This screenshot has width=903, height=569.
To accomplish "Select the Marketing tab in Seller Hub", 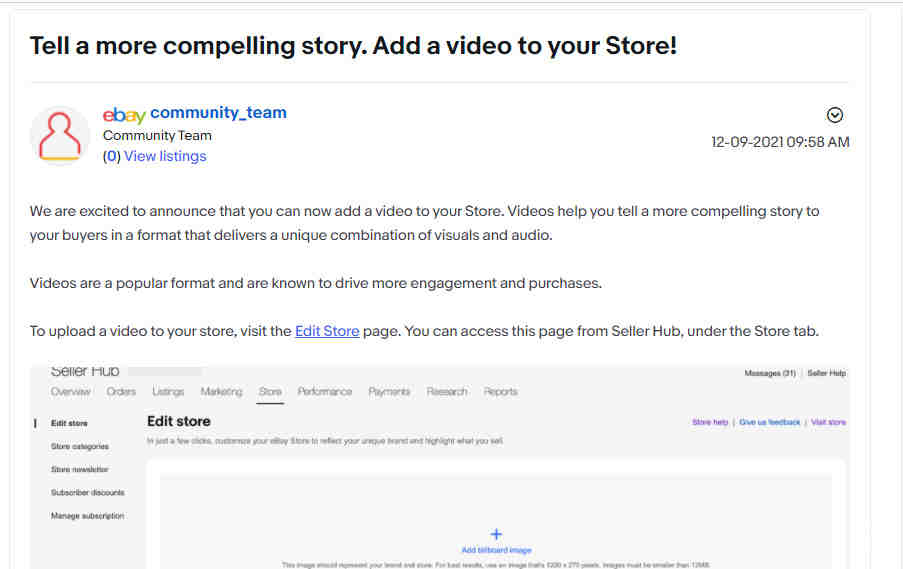I will pos(221,392).
